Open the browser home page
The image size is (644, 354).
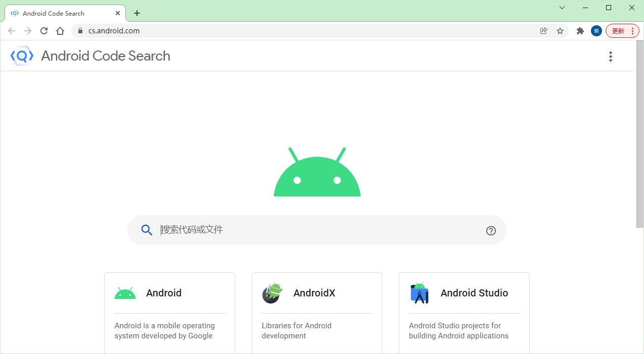click(60, 31)
